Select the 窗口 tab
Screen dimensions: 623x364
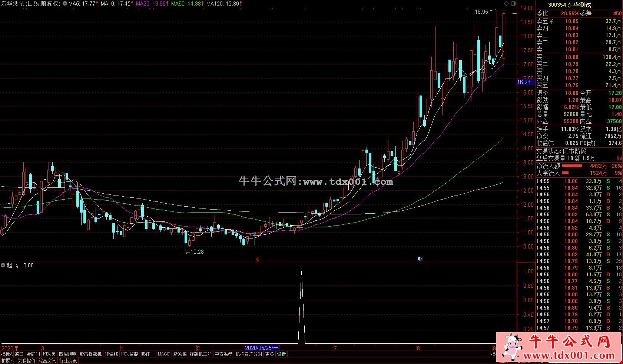coord(19,354)
